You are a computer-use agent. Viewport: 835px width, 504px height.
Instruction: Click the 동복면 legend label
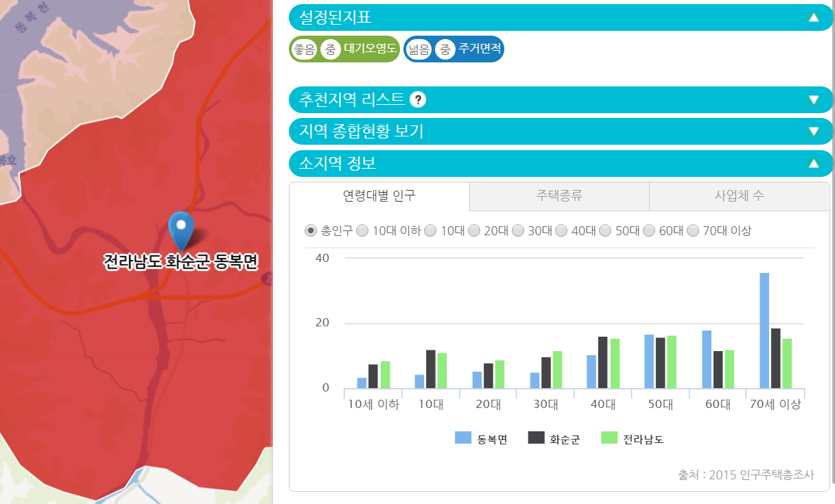pyautogui.click(x=492, y=440)
